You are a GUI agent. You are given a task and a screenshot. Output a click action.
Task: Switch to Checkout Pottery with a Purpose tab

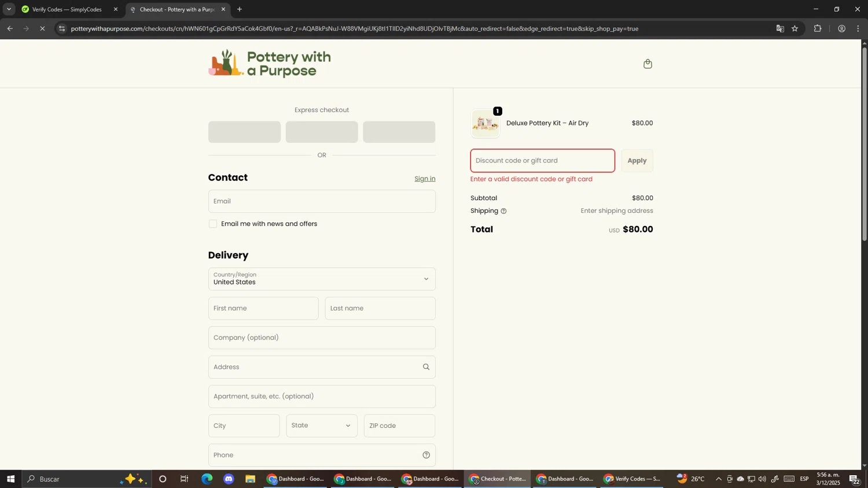coord(177,9)
